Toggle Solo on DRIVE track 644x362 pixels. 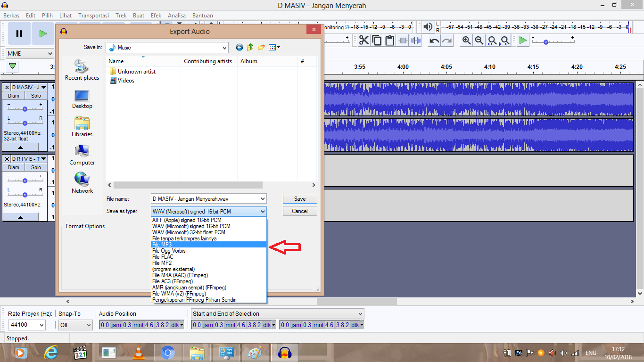(36, 167)
